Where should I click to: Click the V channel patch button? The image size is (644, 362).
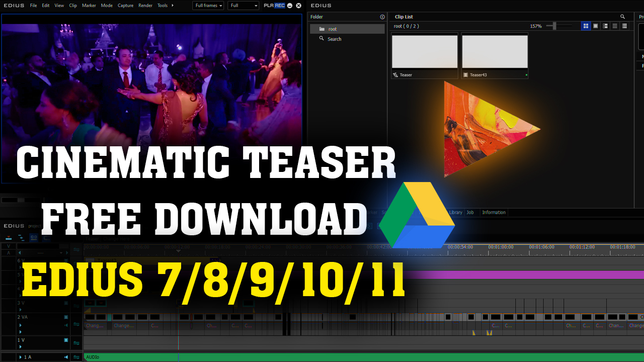point(8,246)
